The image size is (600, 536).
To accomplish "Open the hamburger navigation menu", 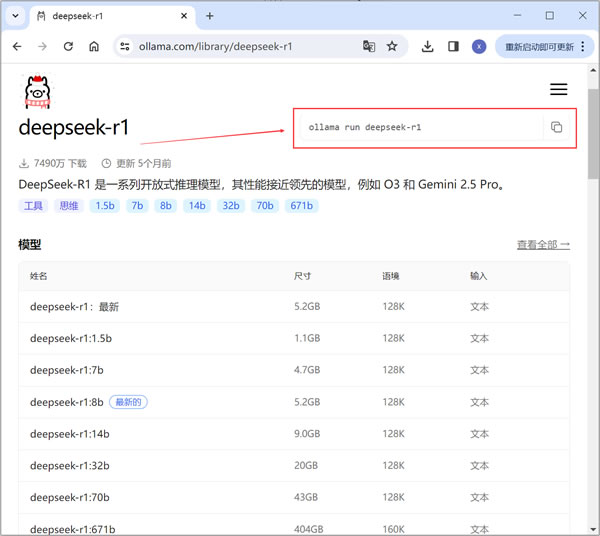I will 558,90.
